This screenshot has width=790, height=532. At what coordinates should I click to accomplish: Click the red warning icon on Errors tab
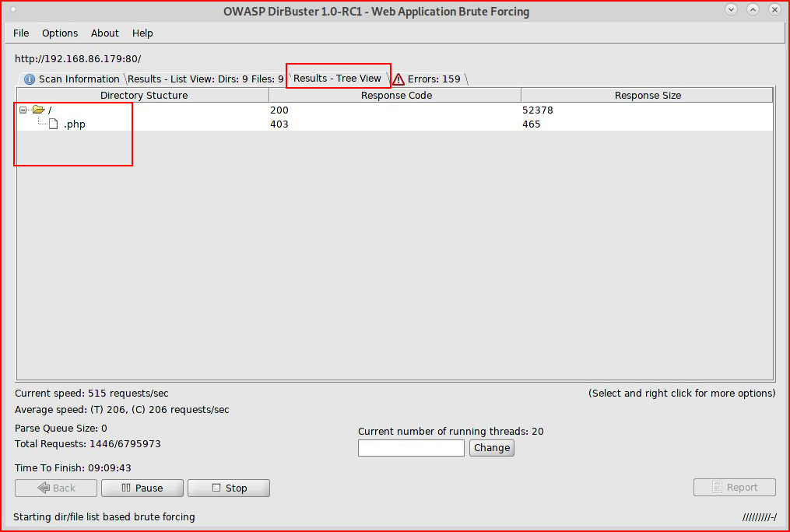pyautogui.click(x=399, y=79)
